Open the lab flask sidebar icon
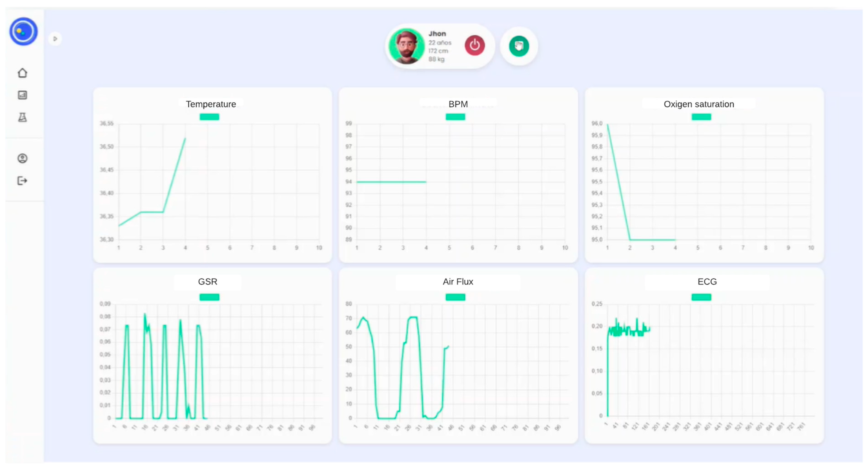The height and width of the screenshot is (467, 868). (23, 117)
